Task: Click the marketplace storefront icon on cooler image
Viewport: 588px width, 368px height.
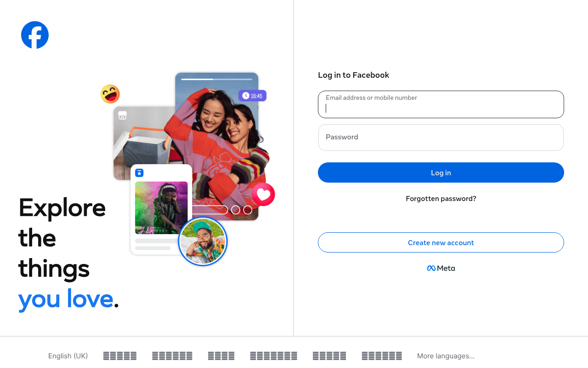Action: [x=122, y=115]
